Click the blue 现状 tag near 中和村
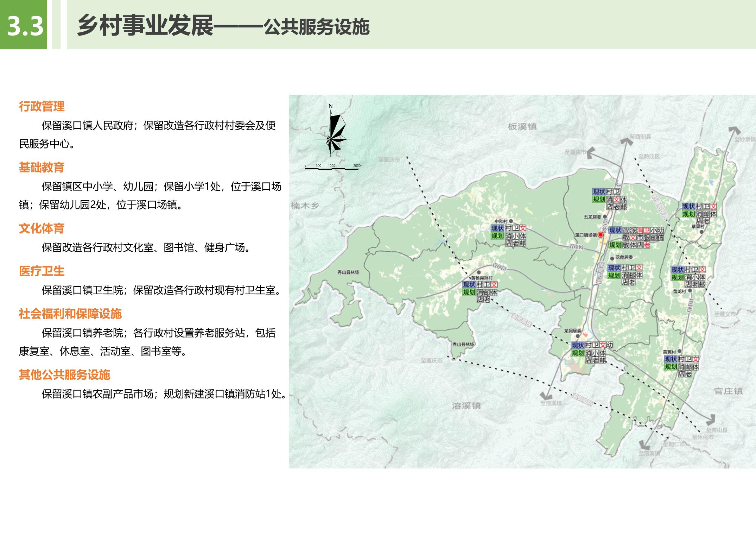Image resolution: width=756 pixels, height=535 pixels. [x=497, y=228]
